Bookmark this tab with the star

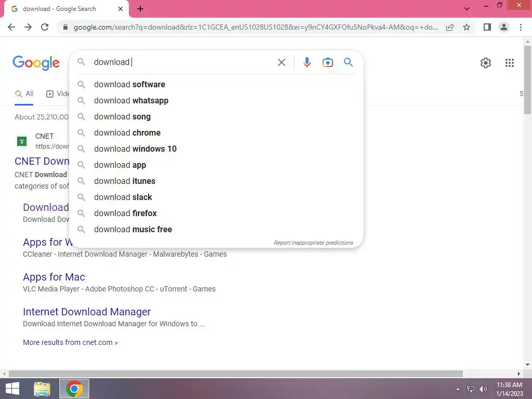pyautogui.click(x=467, y=27)
